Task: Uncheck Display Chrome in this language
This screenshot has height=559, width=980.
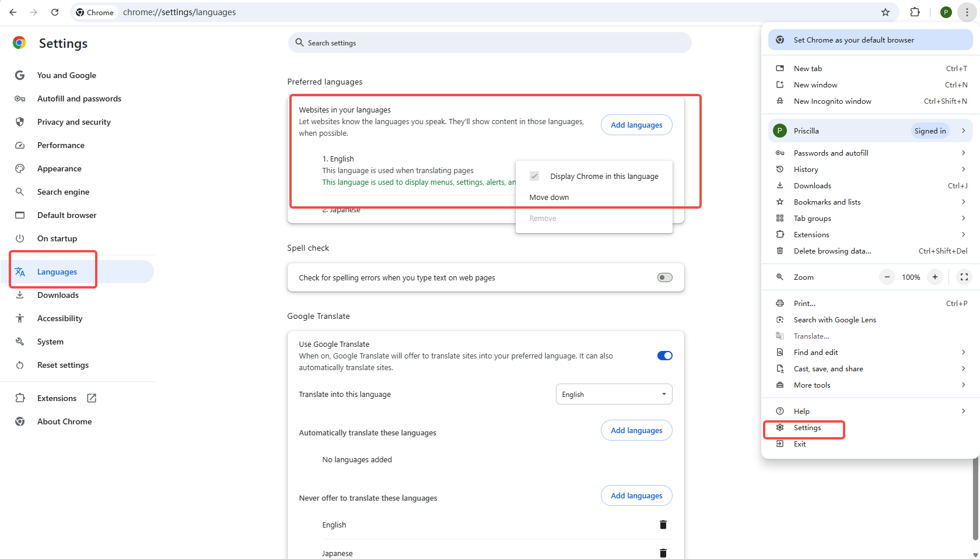Action: pyautogui.click(x=534, y=175)
